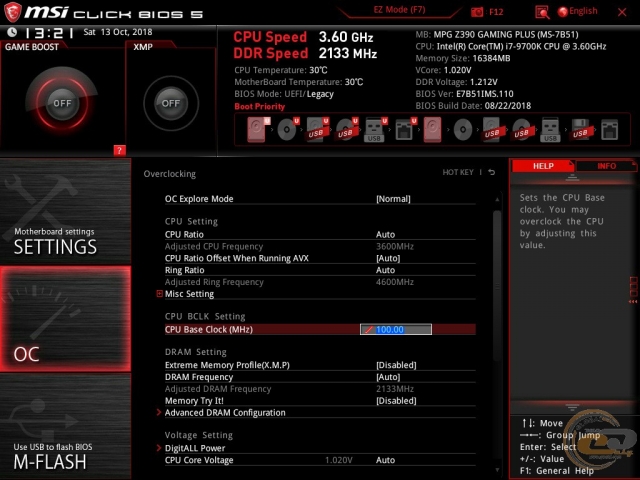This screenshot has height=480, width=640.
Task: Open the M-FLASH section
Action: 65,427
